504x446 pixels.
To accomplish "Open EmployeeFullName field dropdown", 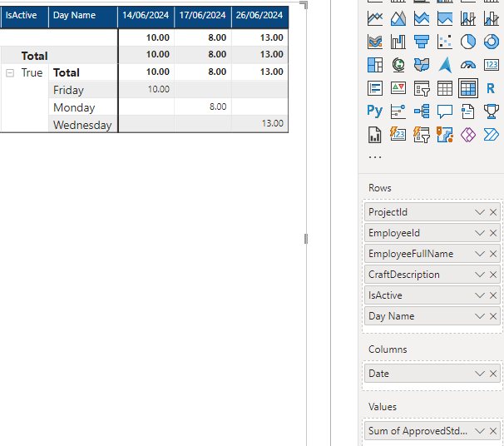I will (x=480, y=254).
